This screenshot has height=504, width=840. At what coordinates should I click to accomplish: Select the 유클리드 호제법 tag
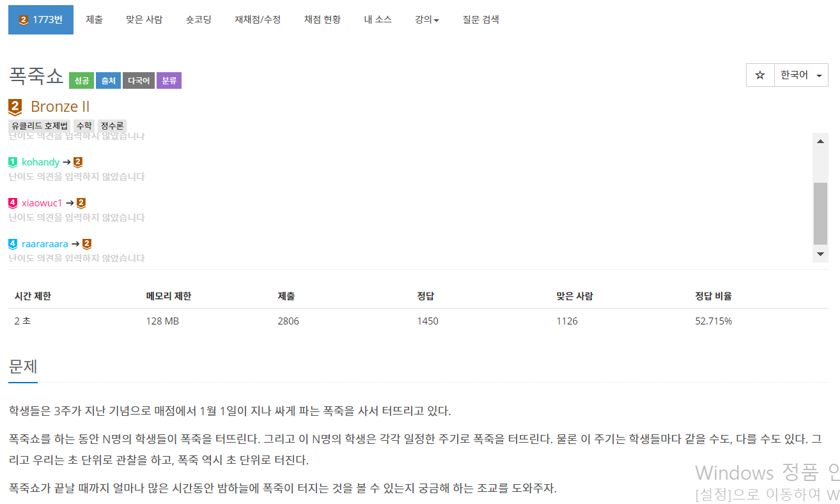point(40,126)
